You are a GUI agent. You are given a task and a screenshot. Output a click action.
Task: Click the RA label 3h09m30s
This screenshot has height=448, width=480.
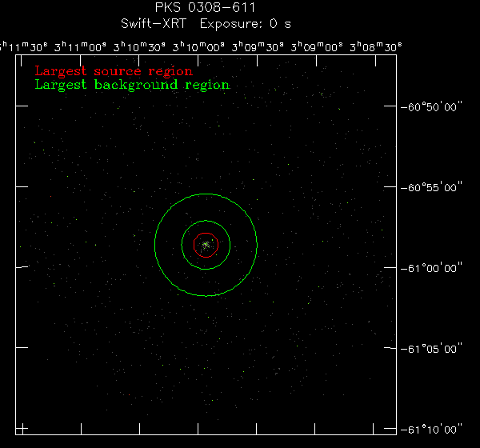click(257, 47)
